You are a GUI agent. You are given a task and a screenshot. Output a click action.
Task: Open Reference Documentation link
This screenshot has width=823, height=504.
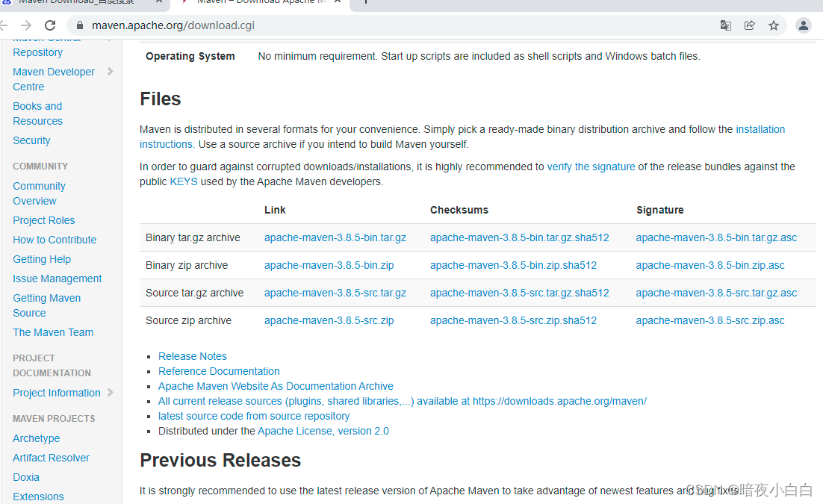(x=219, y=370)
